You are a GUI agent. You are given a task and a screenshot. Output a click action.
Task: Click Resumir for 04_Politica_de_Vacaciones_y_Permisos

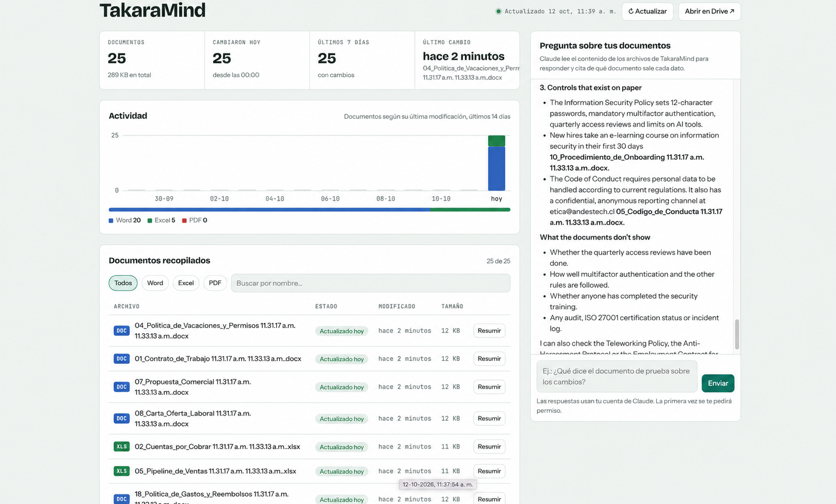tap(489, 331)
